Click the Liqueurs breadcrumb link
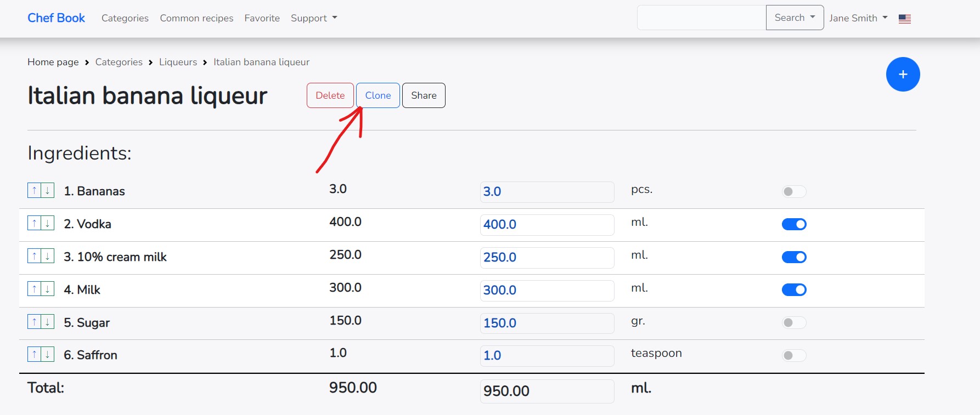Viewport: 980px width, 415px height. click(x=178, y=62)
